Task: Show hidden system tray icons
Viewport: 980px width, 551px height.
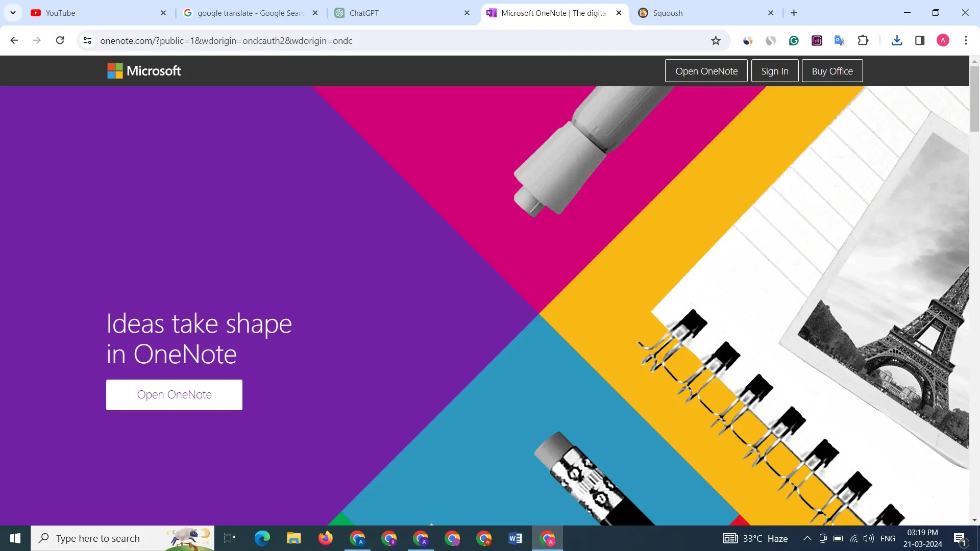Action: click(807, 538)
